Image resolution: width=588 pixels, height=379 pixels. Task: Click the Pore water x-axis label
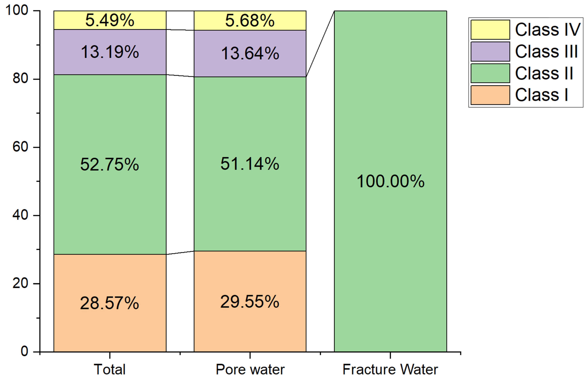pyautogui.click(x=250, y=369)
